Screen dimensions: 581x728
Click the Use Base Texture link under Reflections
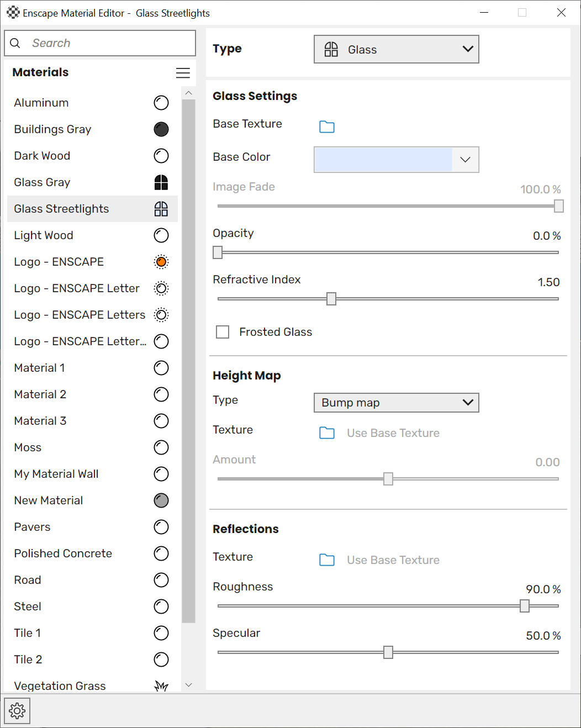393,560
